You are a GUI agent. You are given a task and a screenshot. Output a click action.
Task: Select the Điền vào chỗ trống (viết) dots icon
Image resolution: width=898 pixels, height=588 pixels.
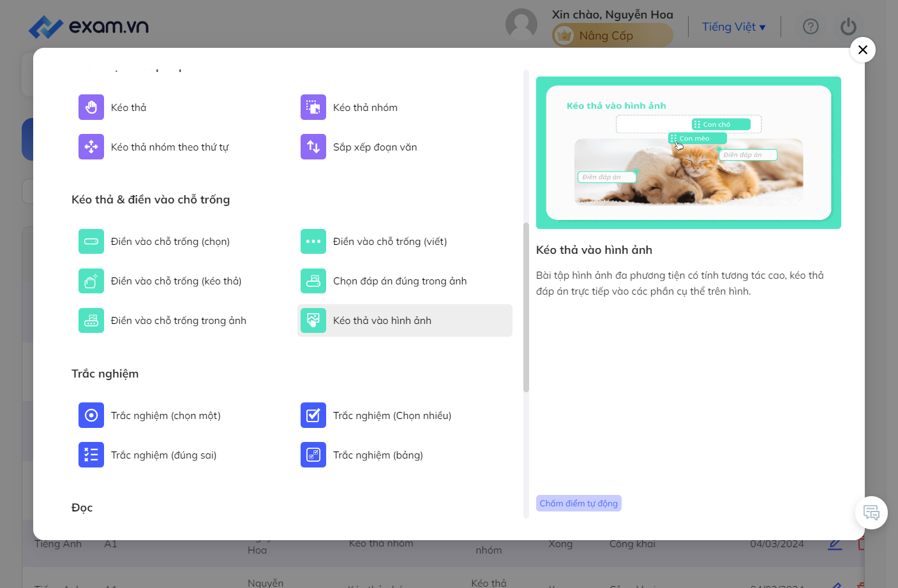313,241
